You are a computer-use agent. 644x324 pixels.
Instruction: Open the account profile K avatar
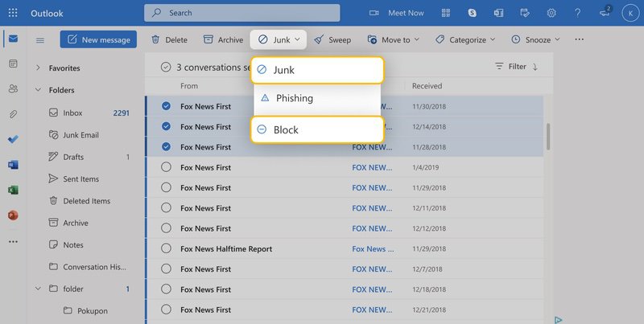[x=630, y=13]
